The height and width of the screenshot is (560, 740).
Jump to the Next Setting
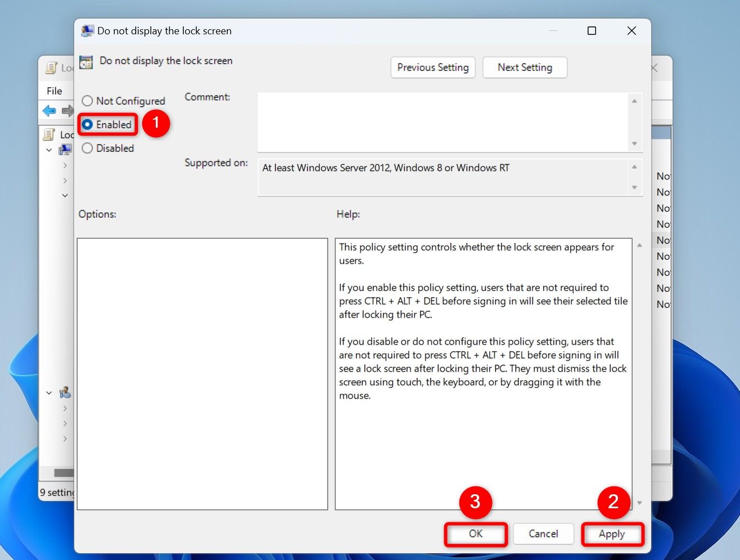(525, 67)
